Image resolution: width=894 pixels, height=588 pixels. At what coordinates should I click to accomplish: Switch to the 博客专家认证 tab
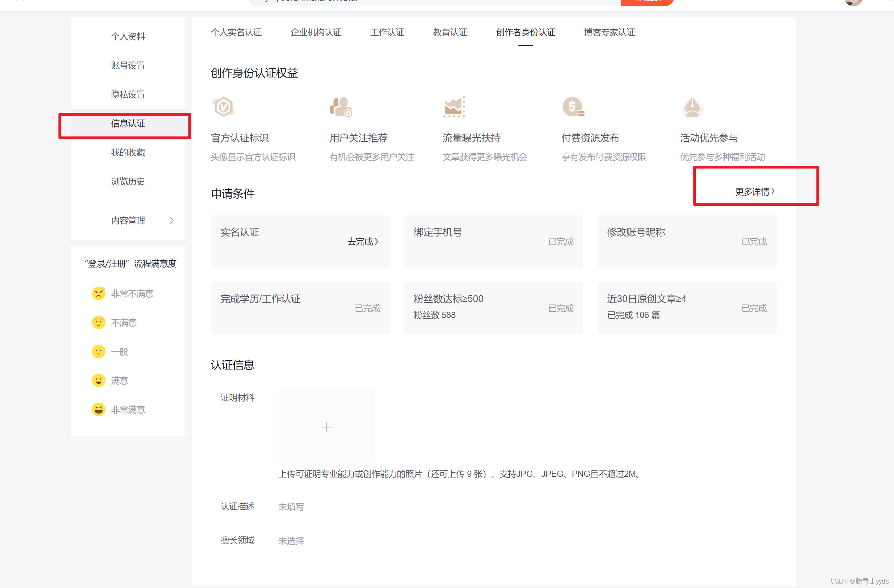pos(610,32)
